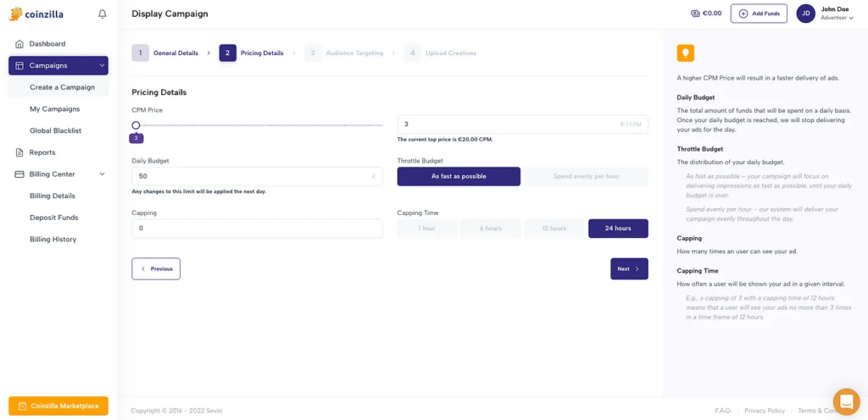The height and width of the screenshot is (420, 868).
Task: Click the step 4 number badge
Action: [x=413, y=53]
